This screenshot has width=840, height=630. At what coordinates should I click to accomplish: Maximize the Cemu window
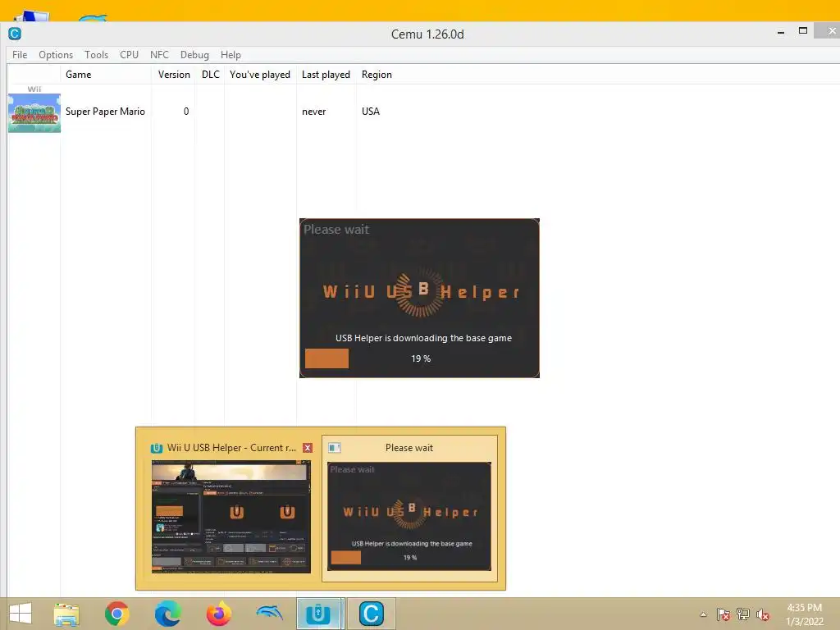(x=803, y=30)
